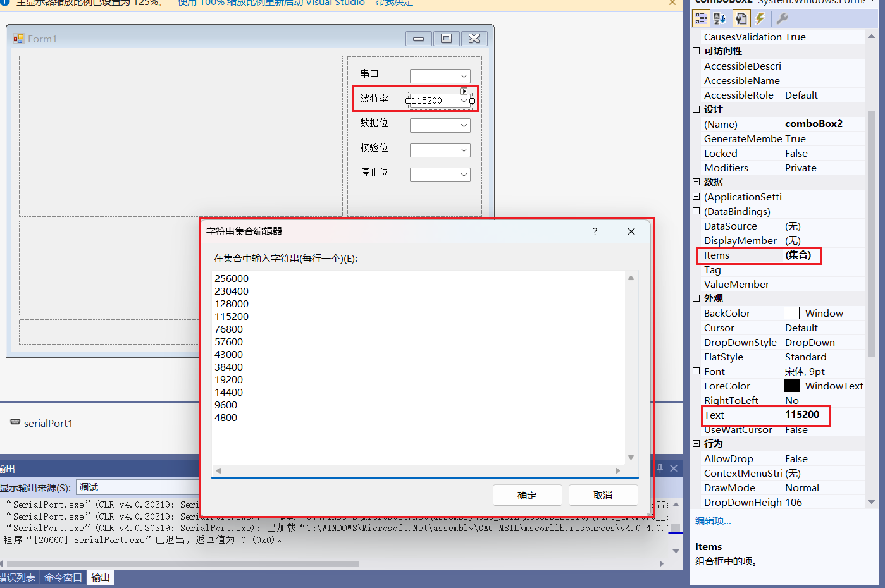Select the (Name) property value comboBox2
Screen dimensions: 885x588
pos(814,124)
